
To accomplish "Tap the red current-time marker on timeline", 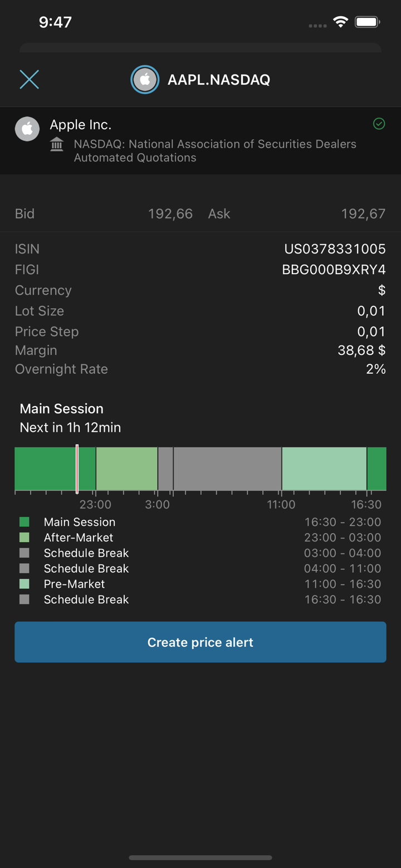I will (x=77, y=469).
